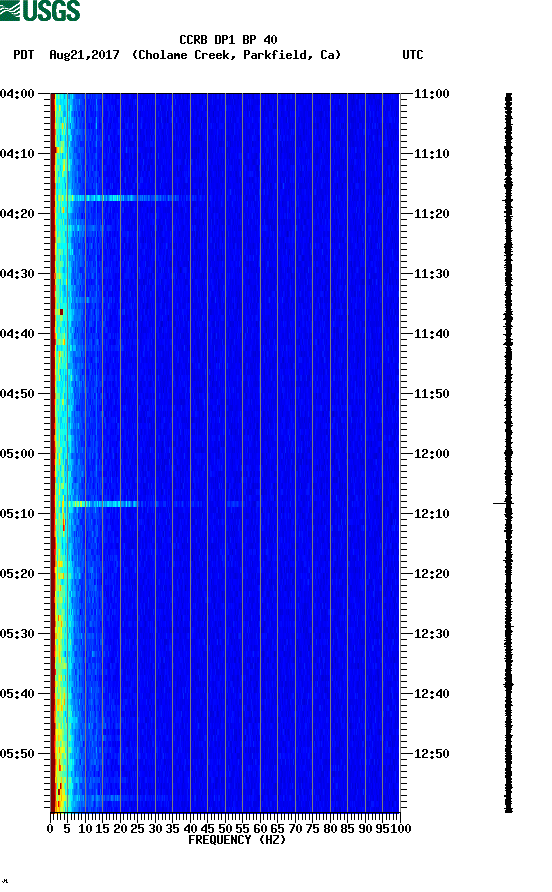
Task: Click the '05:10' PDT time label
Action: (18, 514)
